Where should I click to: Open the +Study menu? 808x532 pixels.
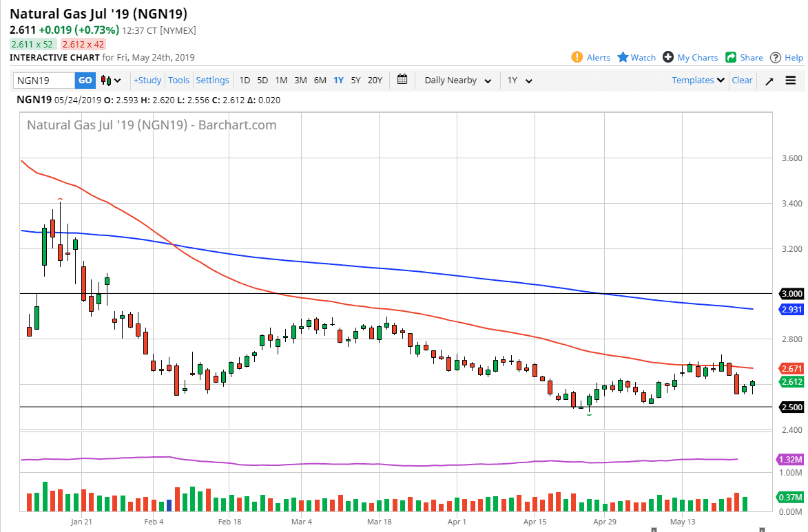[x=147, y=81]
